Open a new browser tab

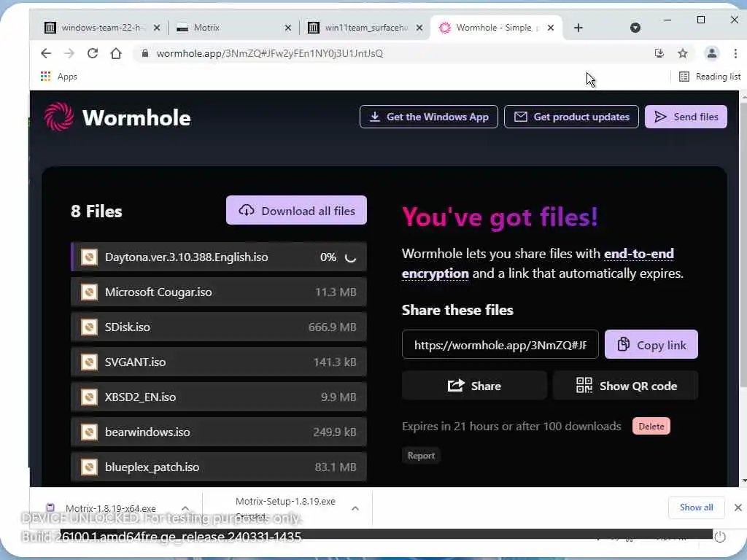click(x=578, y=28)
